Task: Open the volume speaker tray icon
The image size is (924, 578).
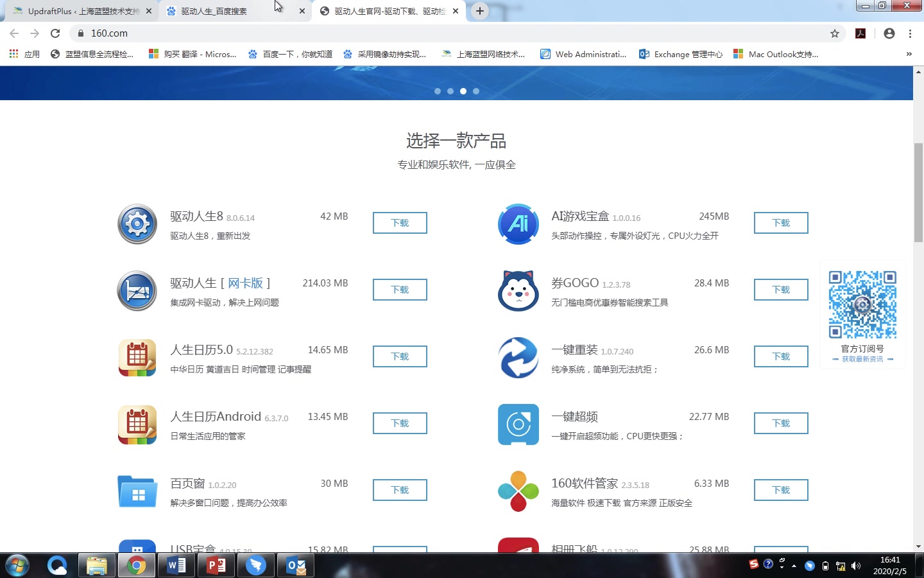Action: point(855,566)
